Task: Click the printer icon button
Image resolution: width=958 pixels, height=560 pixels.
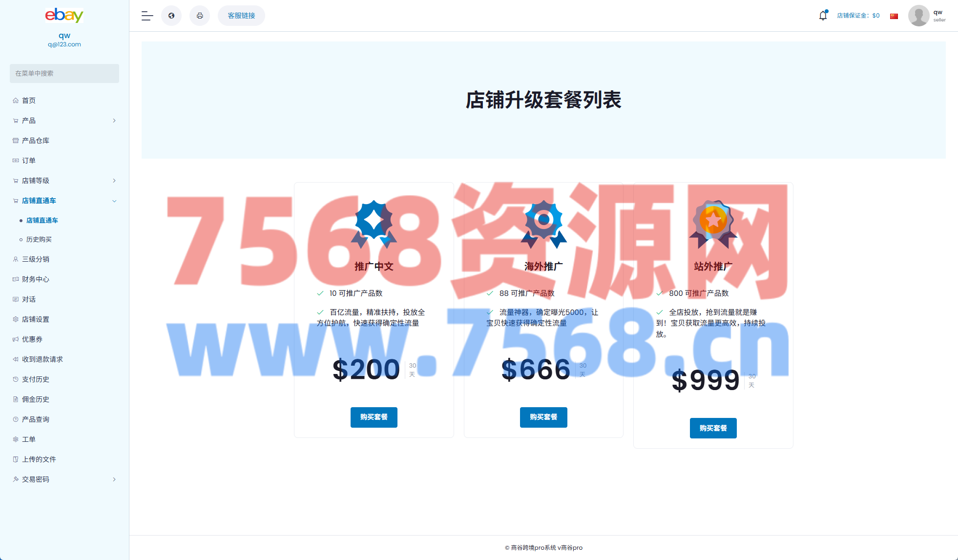Action: tap(200, 16)
